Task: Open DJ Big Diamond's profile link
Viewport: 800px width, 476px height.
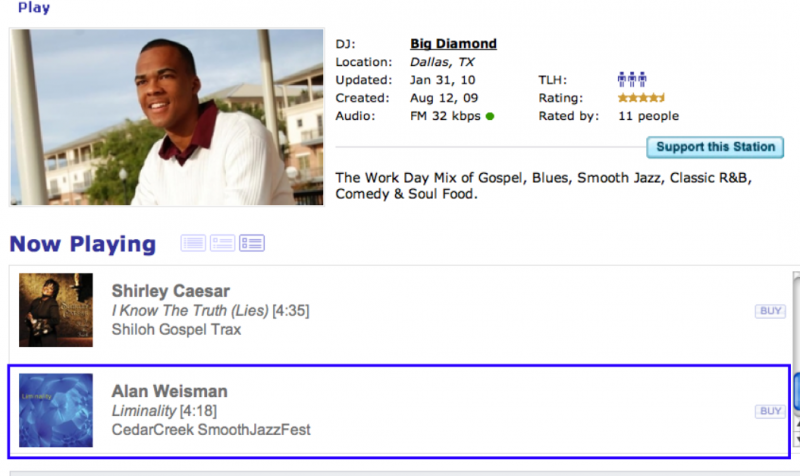Action: (453, 44)
